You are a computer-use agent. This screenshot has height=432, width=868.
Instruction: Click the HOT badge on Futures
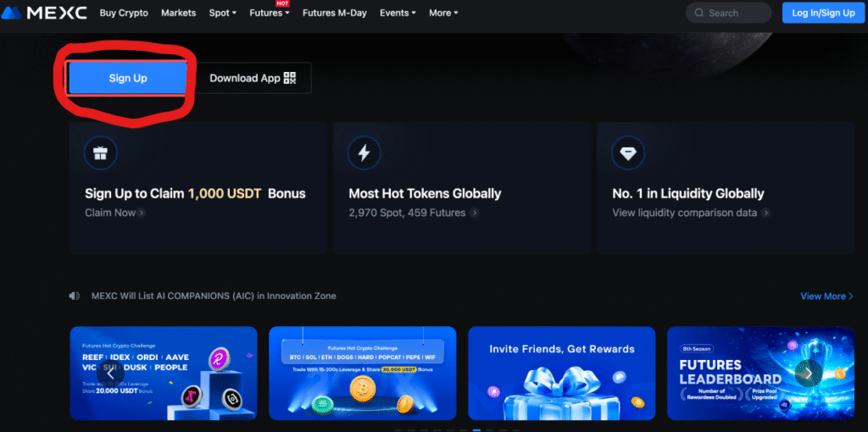(x=283, y=3)
